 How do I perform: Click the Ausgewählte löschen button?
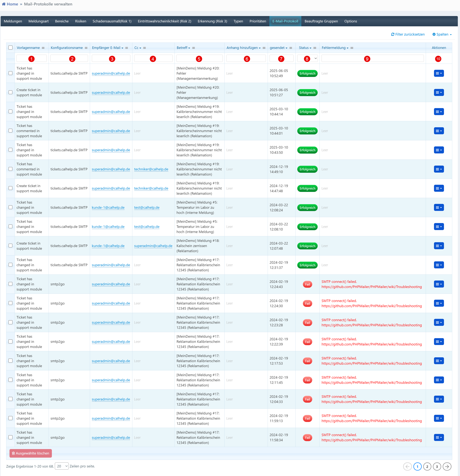click(31, 453)
